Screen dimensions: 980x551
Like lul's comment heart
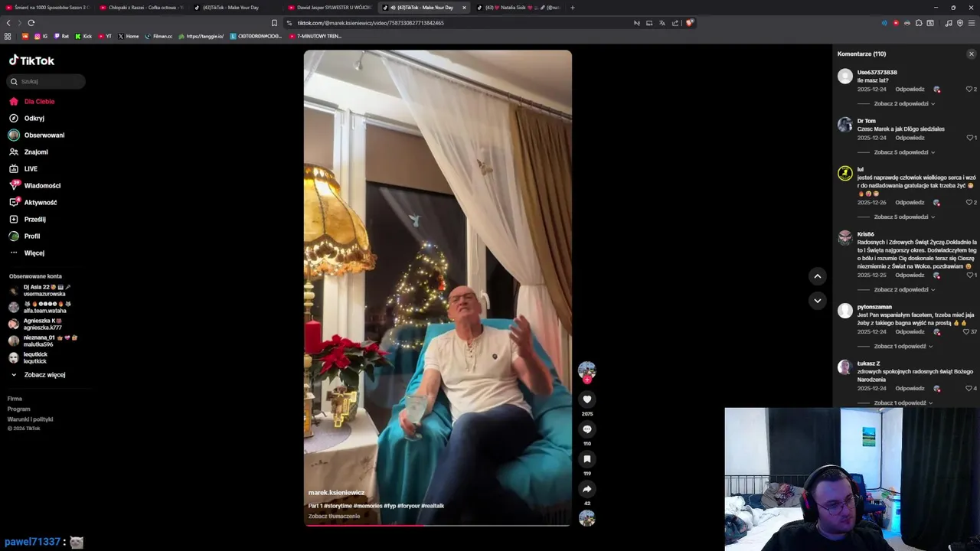pos(970,203)
